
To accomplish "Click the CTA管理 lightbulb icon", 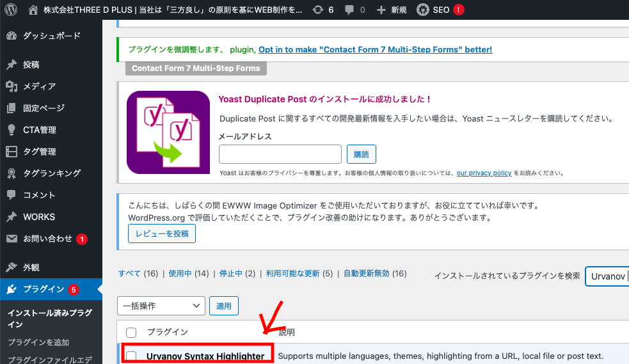I will (12, 129).
